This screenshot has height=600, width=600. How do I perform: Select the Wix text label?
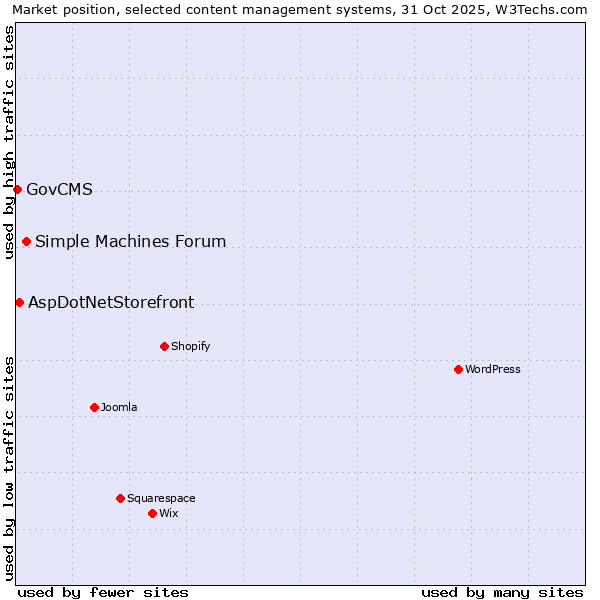(x=169, y=513)
